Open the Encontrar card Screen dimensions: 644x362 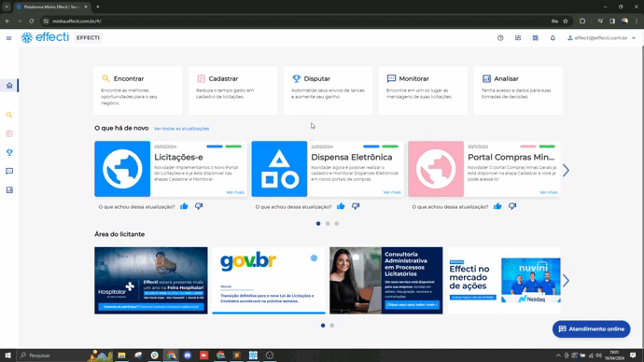[x=137, y=90]
